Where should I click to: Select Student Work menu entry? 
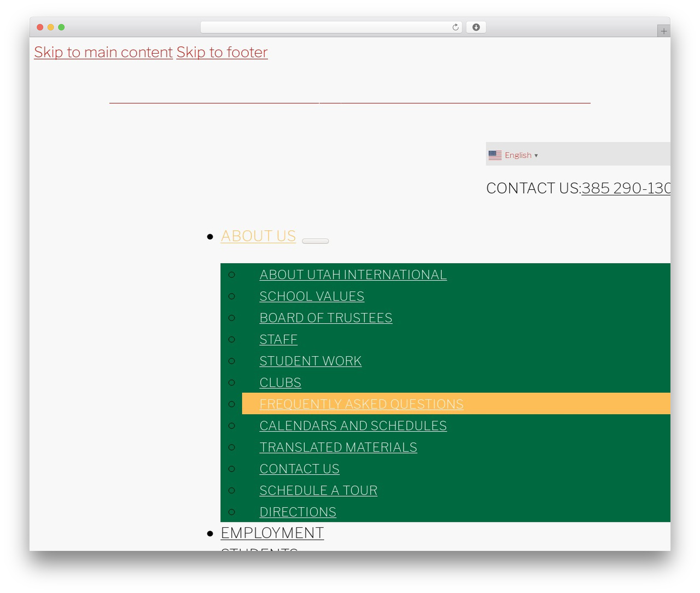(311, 361)
